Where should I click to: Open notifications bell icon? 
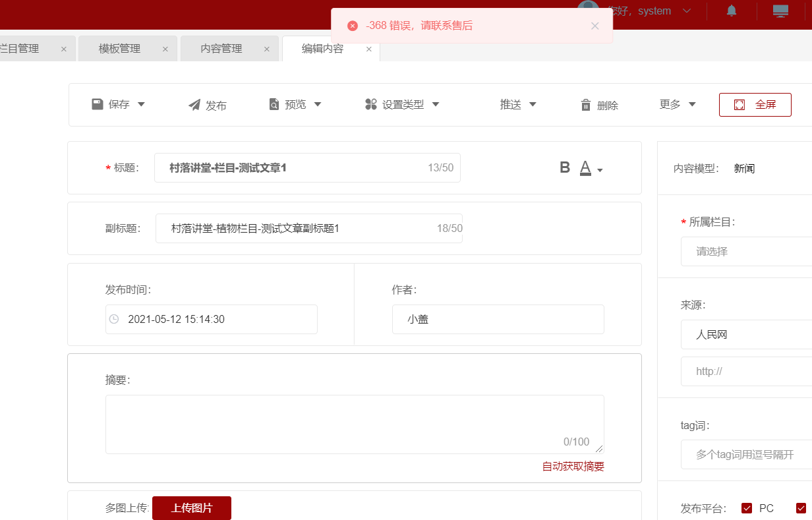click(732, 11)
